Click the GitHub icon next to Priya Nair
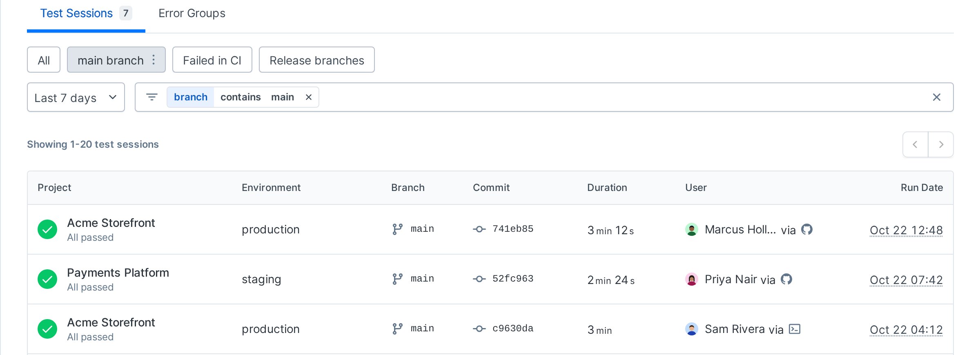 (x=786, y=279)
